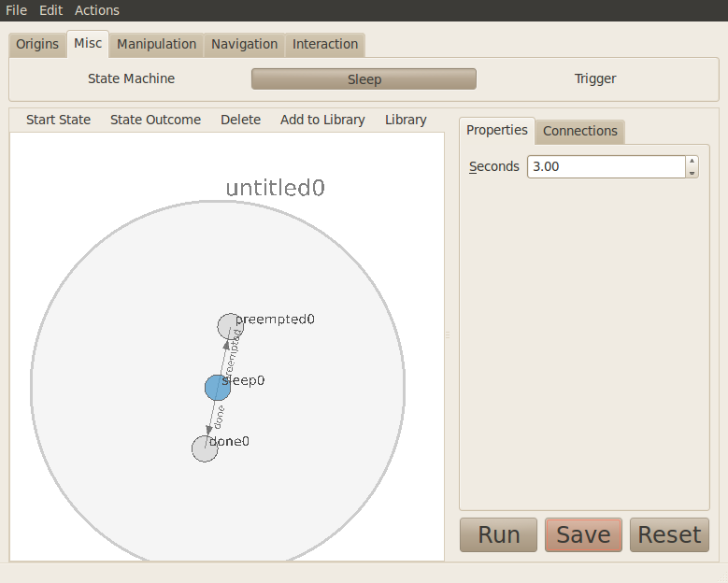The width and height of the screenshot is (728, 583).
Task: Save the state machine
Action: click(583, 534)
